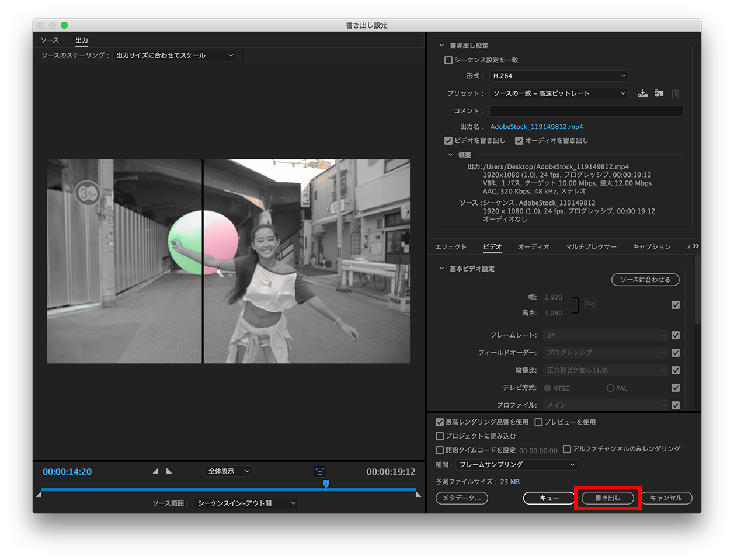Uncheck 最高レンダリング品質を使用
This screenshot has height=560, width=734.
coord(440,422)
